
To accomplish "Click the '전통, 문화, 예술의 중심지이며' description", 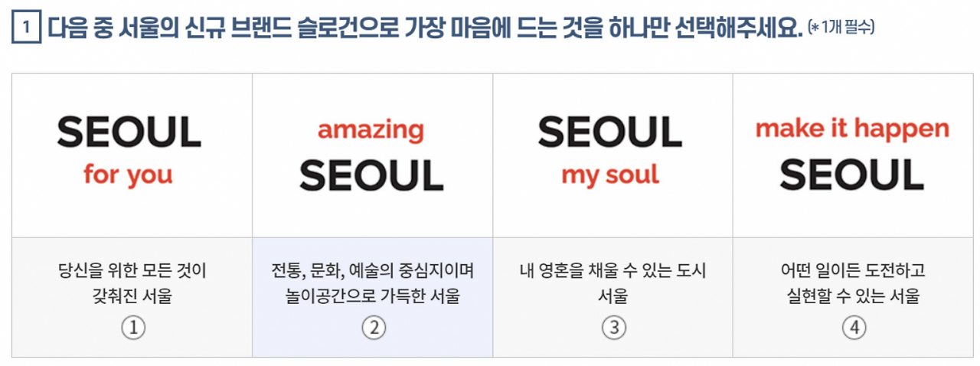I will [x=373, y=271].
